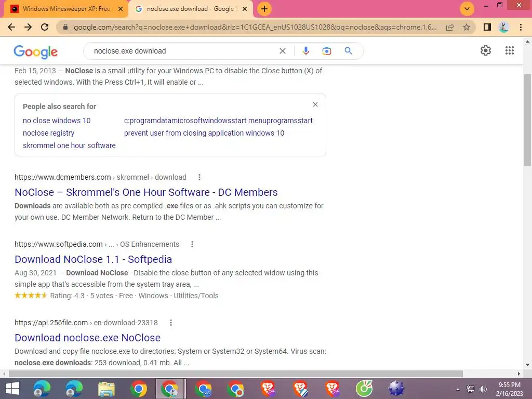532x399 pixels.
Task: Open more options for dcmembers.com result
Action: [199, 177]
